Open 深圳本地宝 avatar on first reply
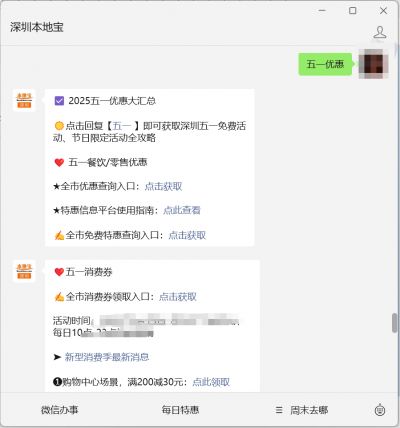Screen dimensions: 400x428 [24, 100]
